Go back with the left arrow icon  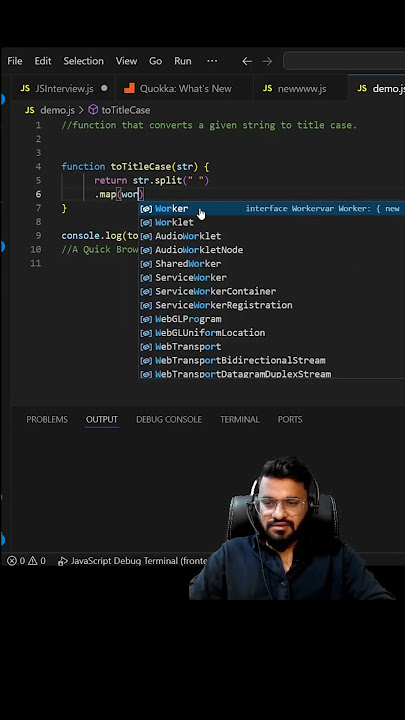point(247,61)
